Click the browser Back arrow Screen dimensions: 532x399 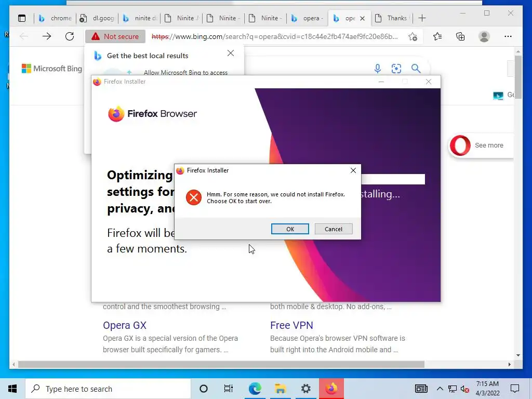point(24,36)
